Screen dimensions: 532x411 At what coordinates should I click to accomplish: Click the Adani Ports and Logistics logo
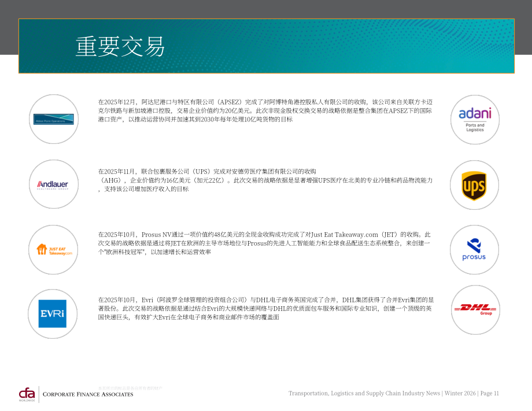point(475,120)
